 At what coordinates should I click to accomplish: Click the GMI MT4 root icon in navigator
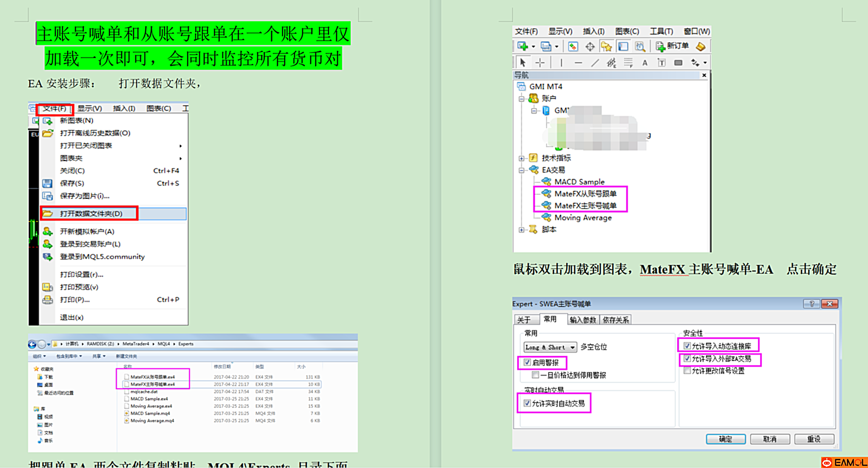click(x=522, y=86)
